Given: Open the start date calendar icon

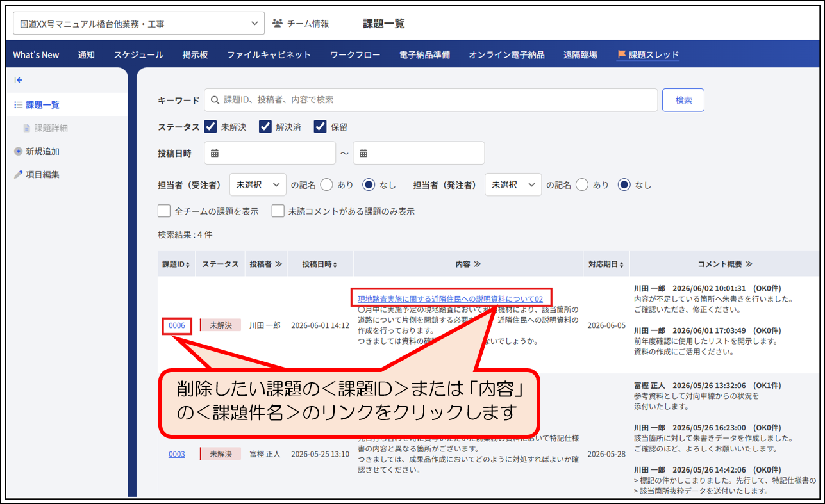Looking at the screenshot, I should point(215,153).
